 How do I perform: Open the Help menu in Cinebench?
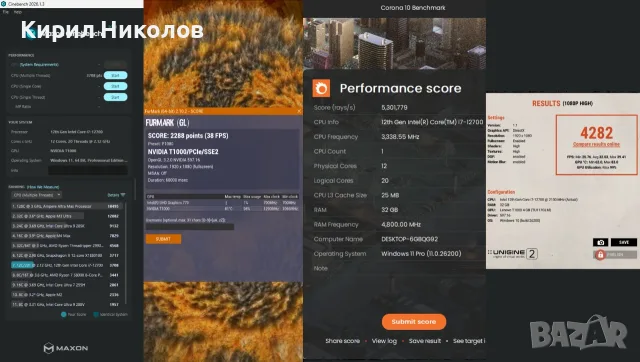[x=18, y=12]
